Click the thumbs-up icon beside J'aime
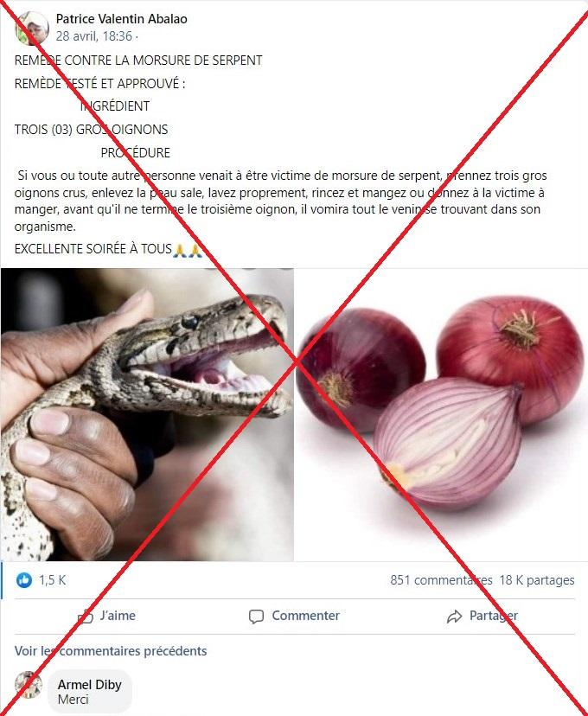Viewport: 588px width, 716px height. (86, 617)
